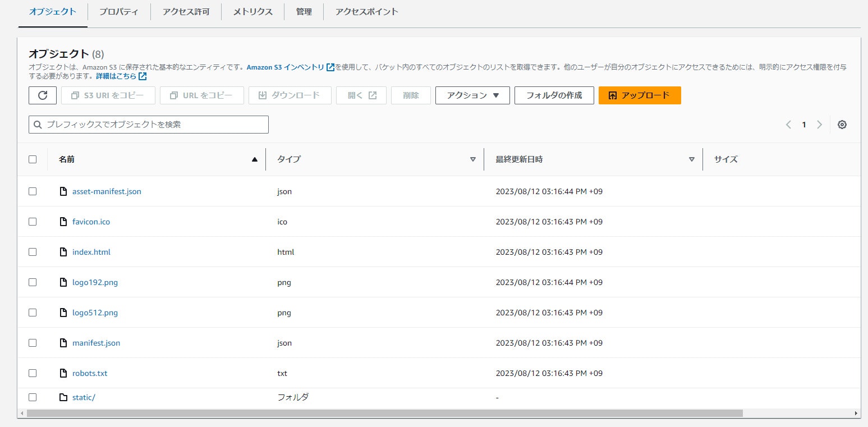868x427 pixels.
Task: Click the txt type cell
Action: 282,373
